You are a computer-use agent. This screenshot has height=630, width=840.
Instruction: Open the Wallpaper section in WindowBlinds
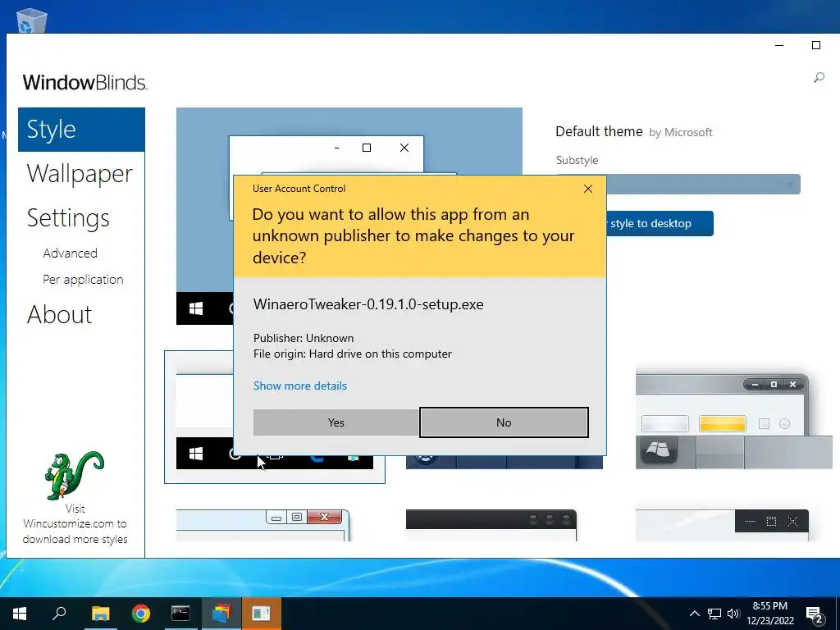[x=80, y=174]
